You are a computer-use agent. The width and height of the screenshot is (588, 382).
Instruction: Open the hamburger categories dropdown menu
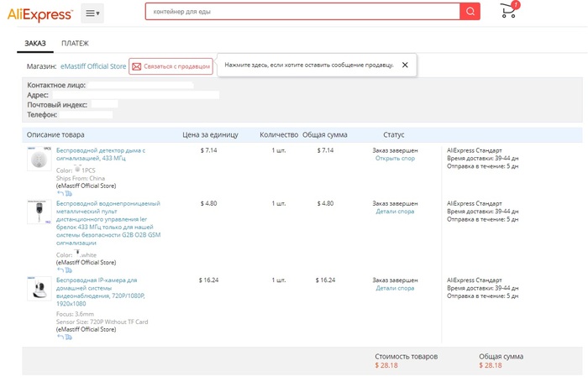[x=92, y=13]
